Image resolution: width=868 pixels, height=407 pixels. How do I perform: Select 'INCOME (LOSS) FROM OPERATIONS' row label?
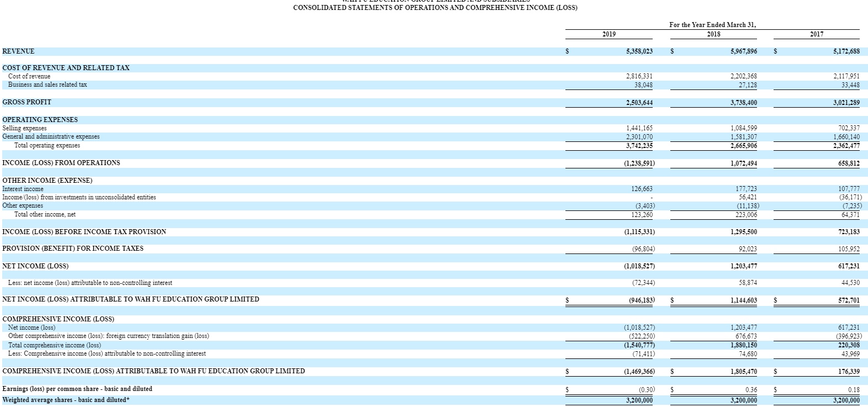(61, 163)
